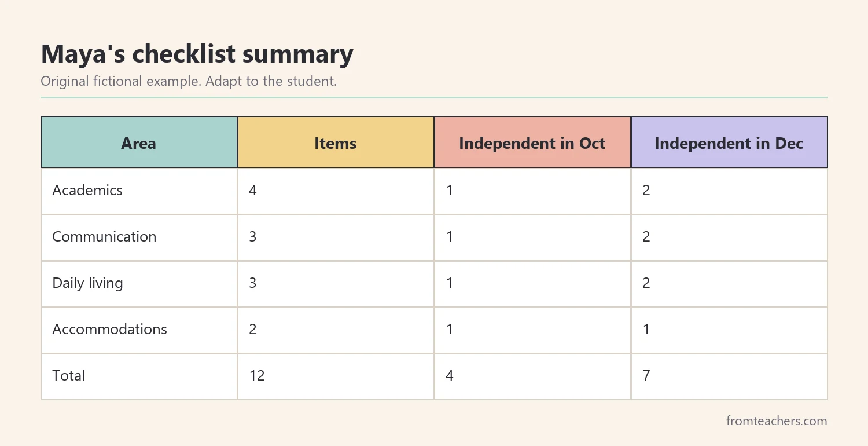Select Daily living Independent in Dec value 2

646,283
